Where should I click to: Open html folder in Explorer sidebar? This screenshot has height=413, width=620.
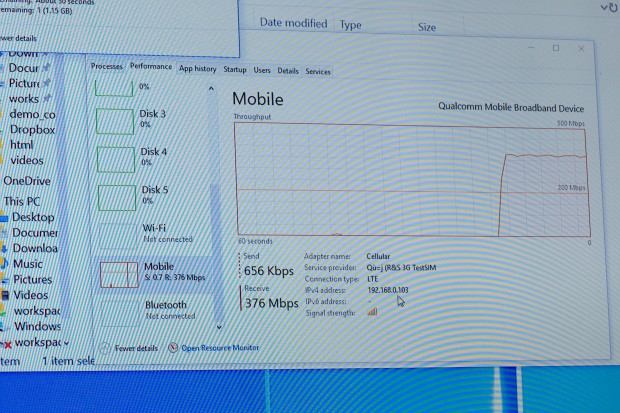click(x=22, y=145)
